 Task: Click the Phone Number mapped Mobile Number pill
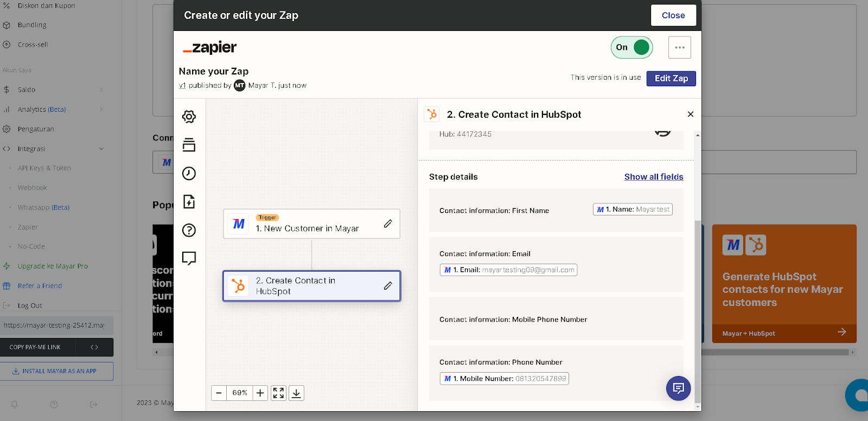(504, 379)
